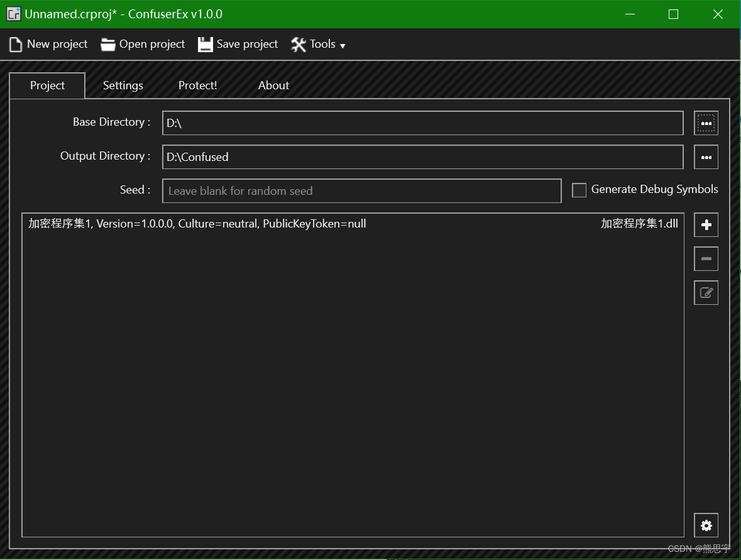Switch to the Project tab

[47, 85]
